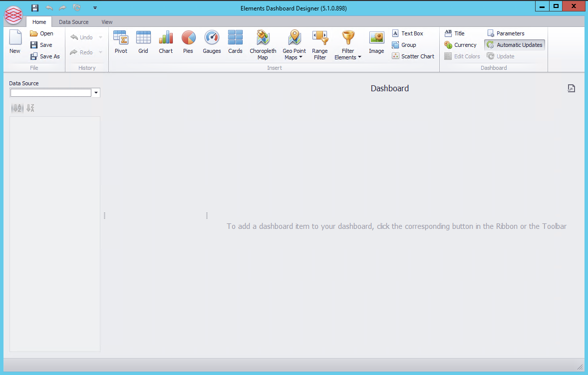Image resolution: width=588 pixels, height=375 pixels.
Task: Open the Geo Point Maps dropdown
Action: tap(294, 44)
